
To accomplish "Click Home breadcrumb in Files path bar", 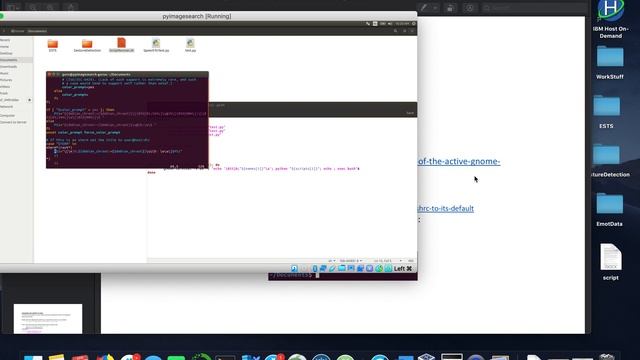I will [x=18, y=31].
